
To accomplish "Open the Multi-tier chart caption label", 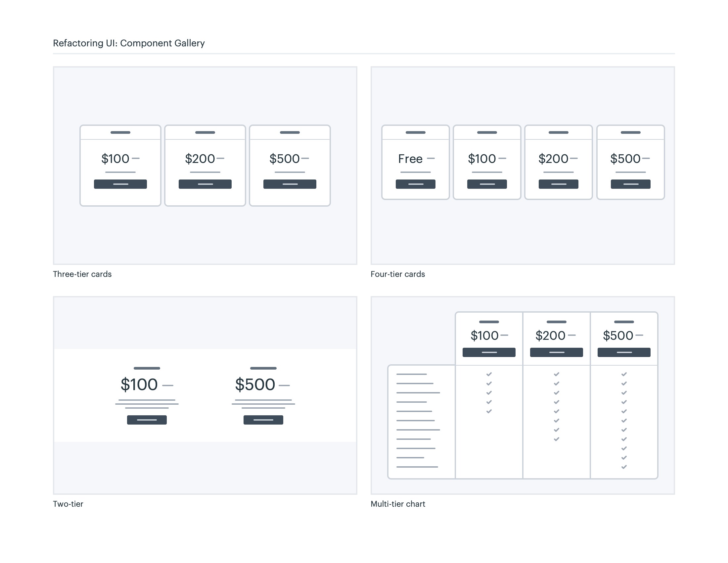I will click(398, 504).
